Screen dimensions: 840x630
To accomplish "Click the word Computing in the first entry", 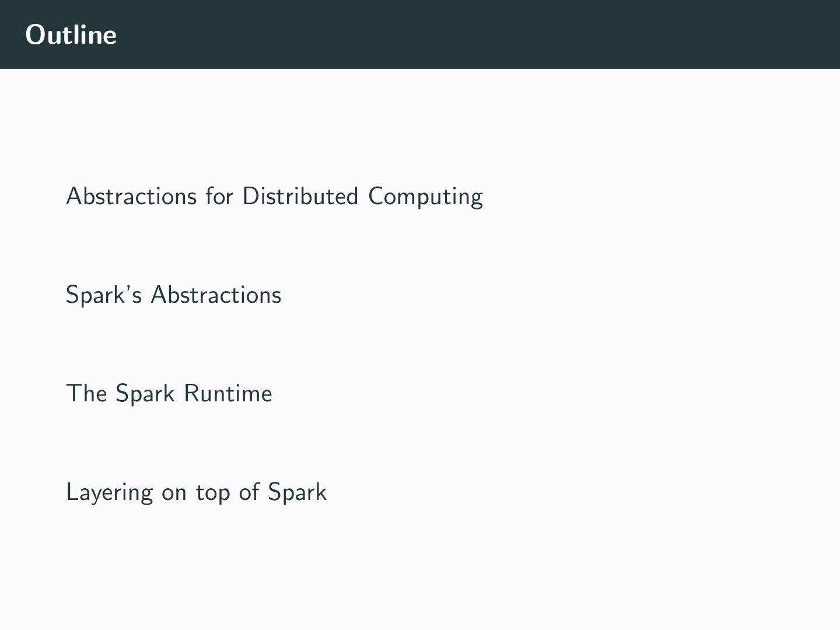I will 425,197.
